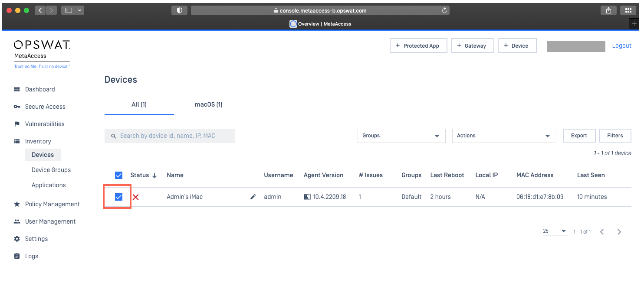Open Devices in the Inventory menu
The image size is (644, 286).
43,155
